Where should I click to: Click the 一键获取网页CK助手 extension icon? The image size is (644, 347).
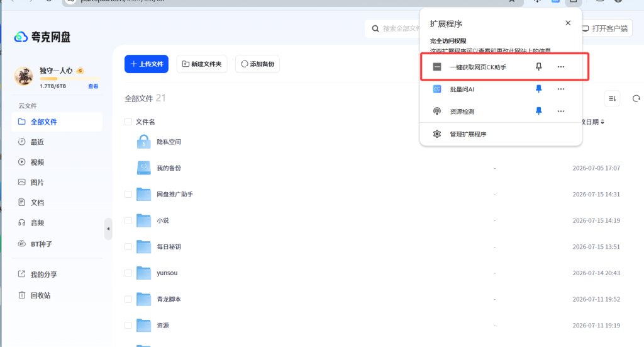click(x=437, y=67)
